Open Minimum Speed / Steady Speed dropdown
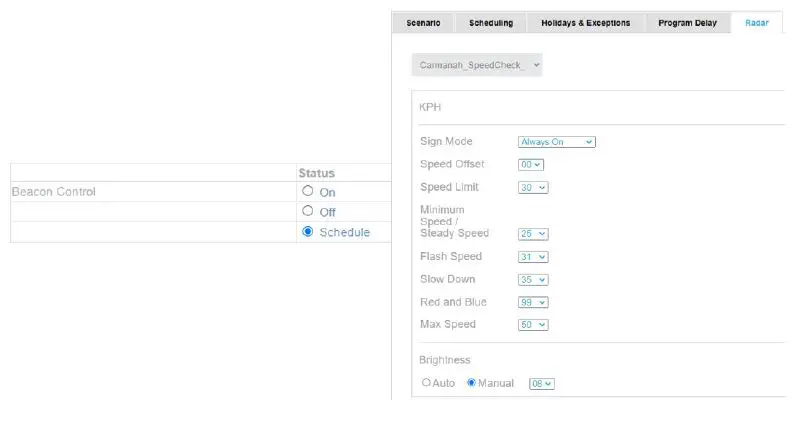The height and width of the screenshot is (421, 794). pos(533,234)
